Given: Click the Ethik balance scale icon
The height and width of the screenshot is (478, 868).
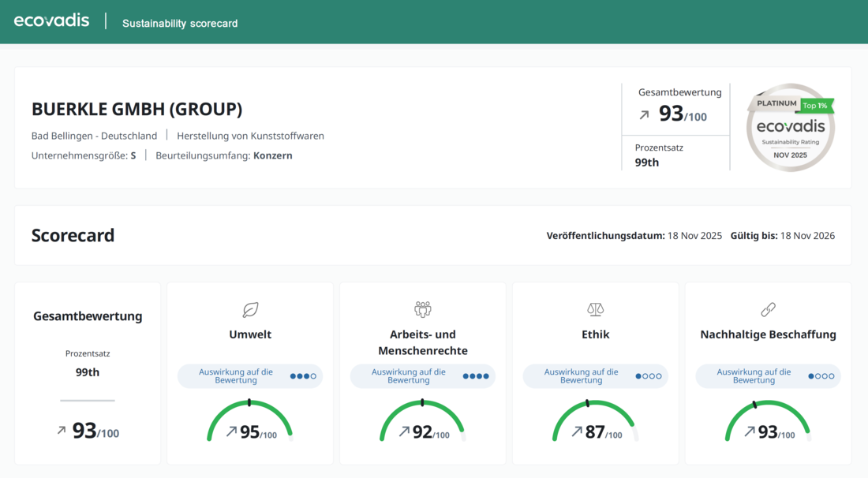Looking at the screenshot, I should click(x=595, y=309).
